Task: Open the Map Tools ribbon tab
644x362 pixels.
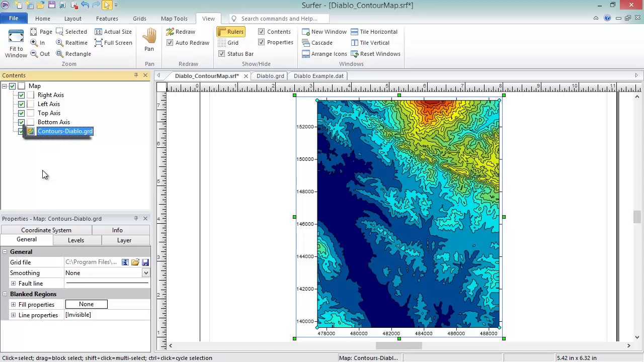Action: [x=174, y=19]
